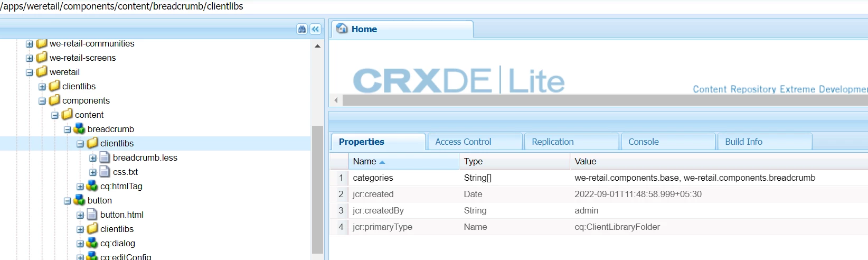Expand the button.html node

(x=80, y=215)
